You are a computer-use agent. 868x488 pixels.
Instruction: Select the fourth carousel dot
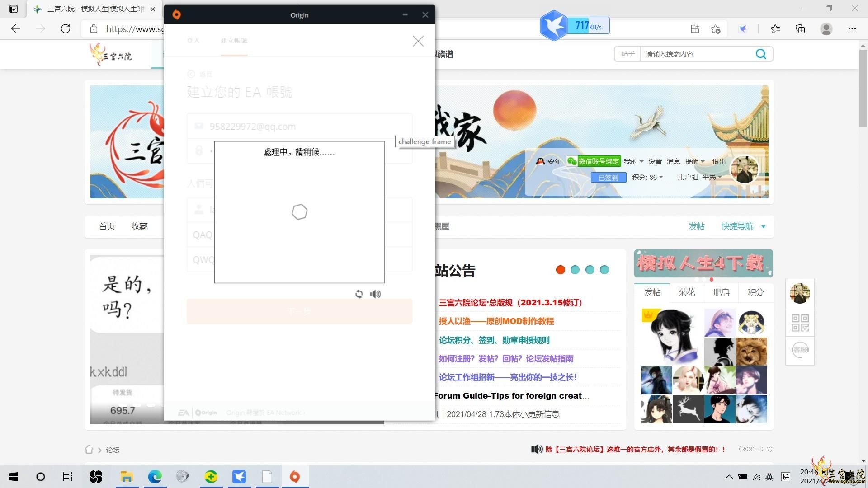604,270
